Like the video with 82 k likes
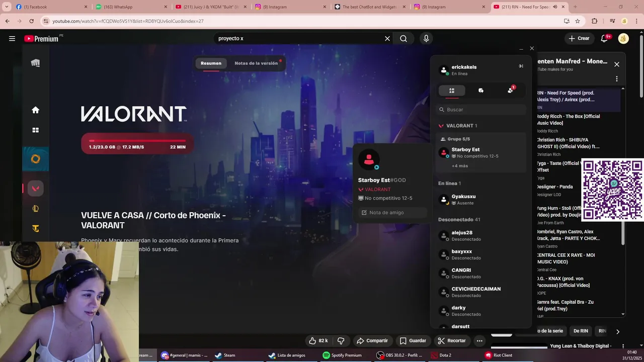644x362 pixels. click(318, 340)
